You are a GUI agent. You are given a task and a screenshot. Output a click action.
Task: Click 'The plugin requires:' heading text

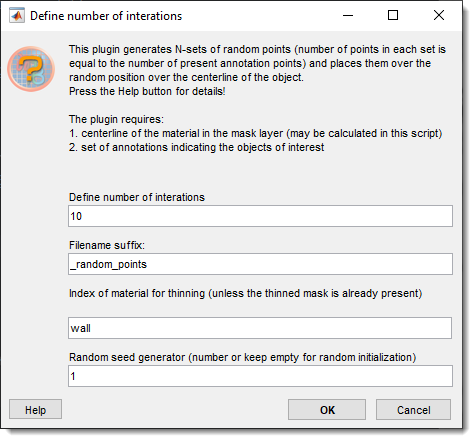point(116,119)
